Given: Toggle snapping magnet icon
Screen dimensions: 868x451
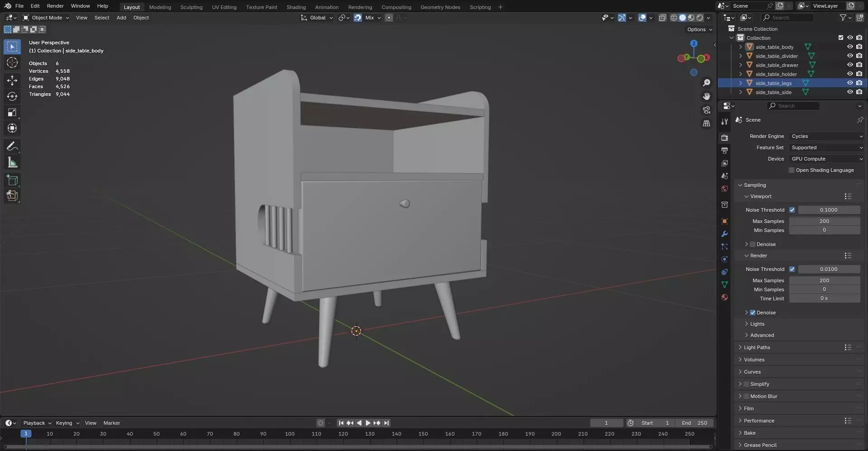Looking at the screenshot, I should tap(358, 18).
